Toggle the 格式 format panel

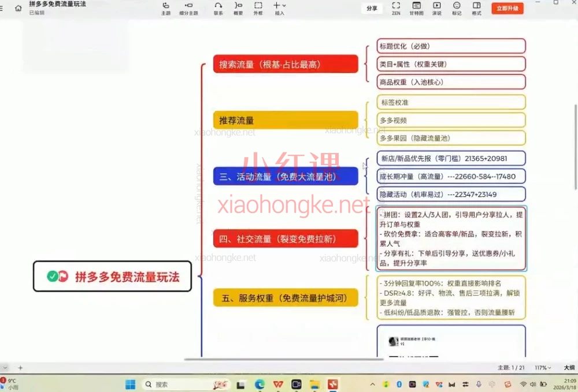click(x=477, y=9)
